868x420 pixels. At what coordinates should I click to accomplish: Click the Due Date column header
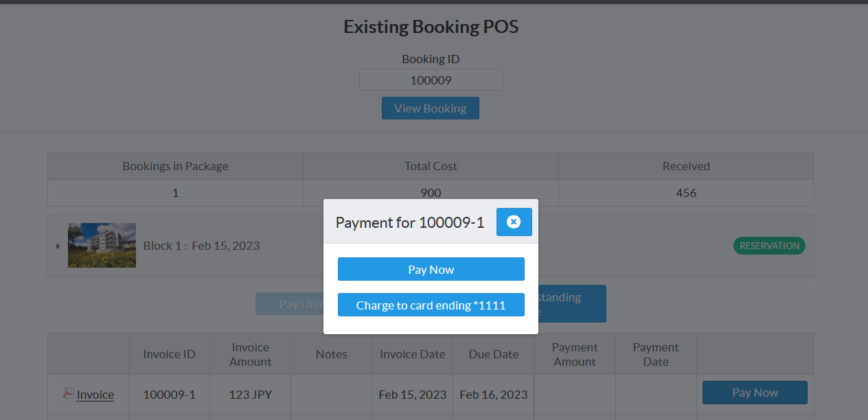493,354
